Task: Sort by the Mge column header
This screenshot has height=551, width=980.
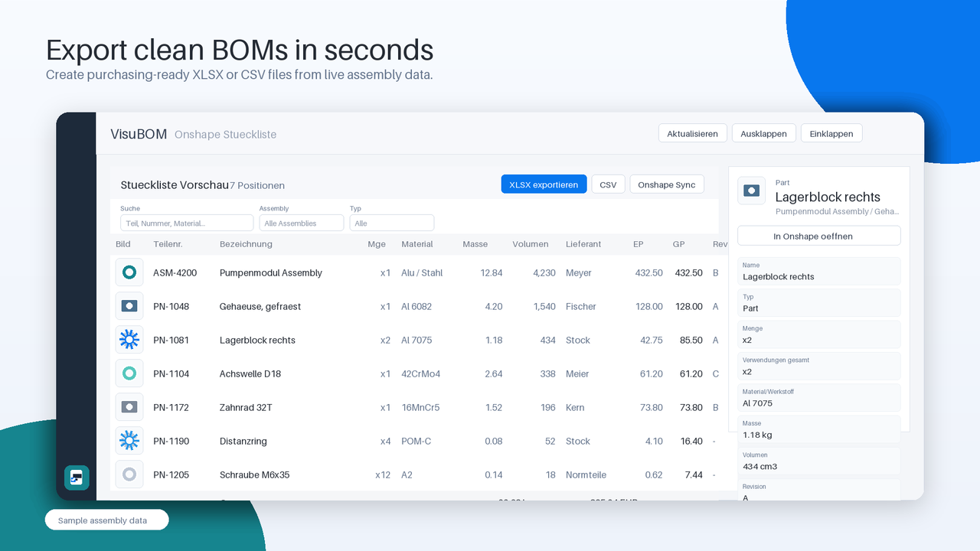Action: coord(377,244)
